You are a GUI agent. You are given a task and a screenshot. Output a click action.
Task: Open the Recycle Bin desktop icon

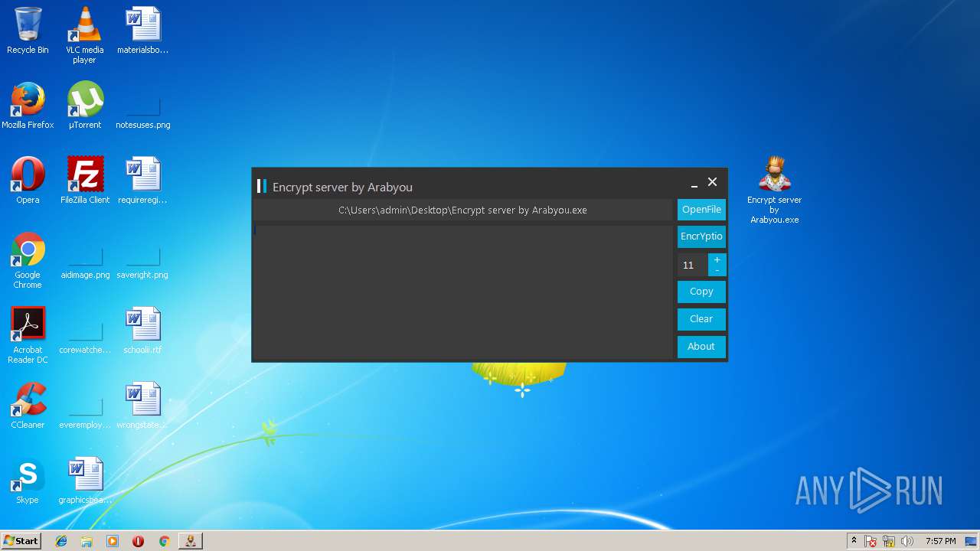click(x=28, y=31)
